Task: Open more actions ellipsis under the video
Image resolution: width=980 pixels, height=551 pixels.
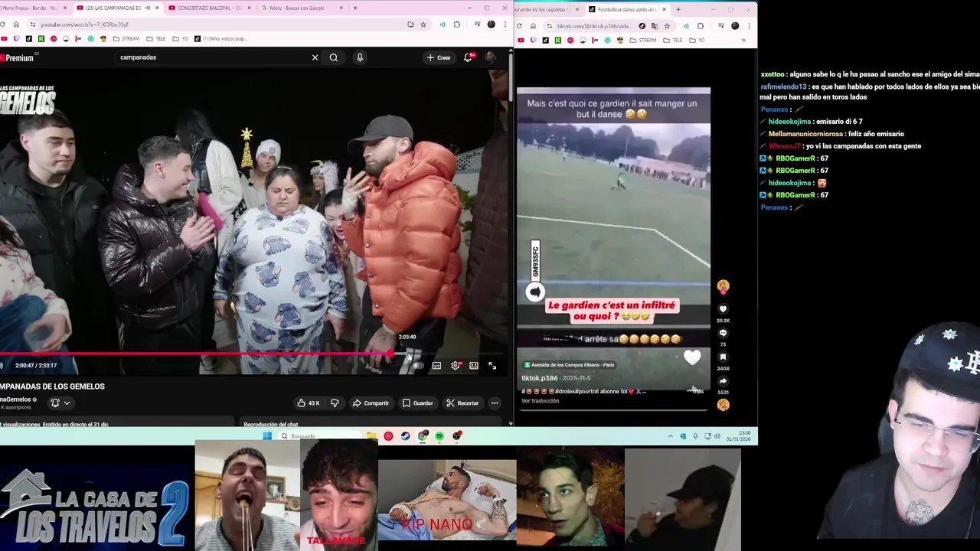Action: 495,403
